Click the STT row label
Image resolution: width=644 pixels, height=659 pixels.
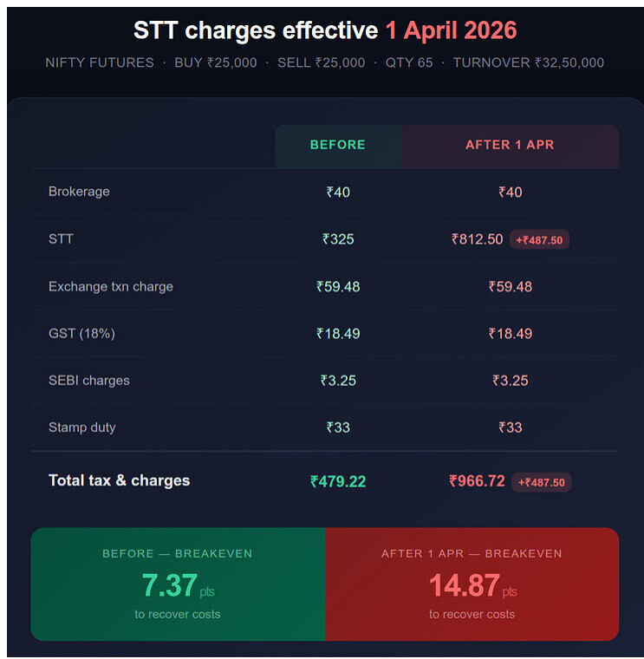click(61, 238)
